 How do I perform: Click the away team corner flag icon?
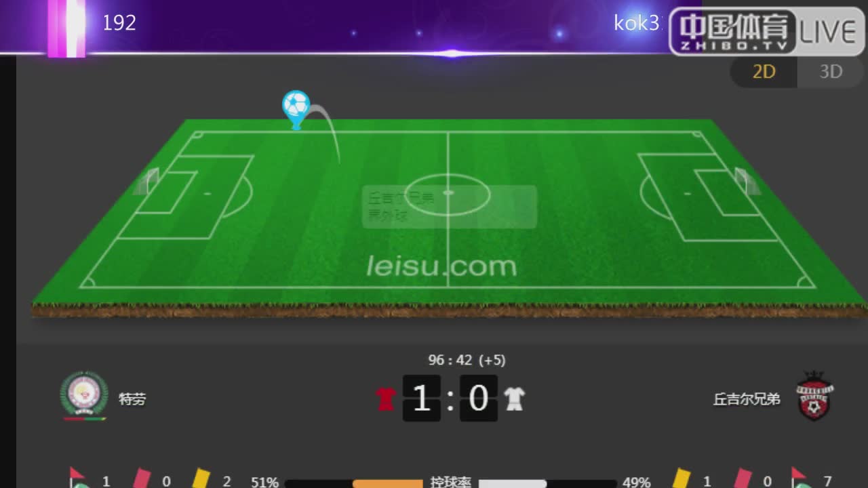800,478
